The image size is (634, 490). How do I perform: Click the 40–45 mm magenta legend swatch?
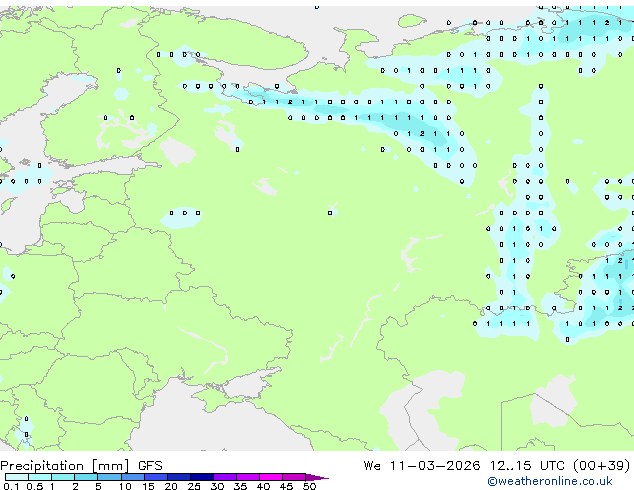click(271, 477)
